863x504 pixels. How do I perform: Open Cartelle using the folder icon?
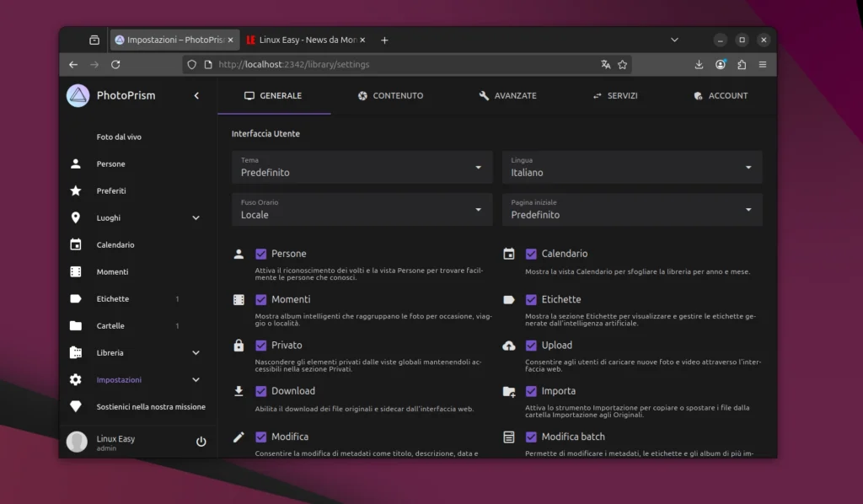(76, 326)
